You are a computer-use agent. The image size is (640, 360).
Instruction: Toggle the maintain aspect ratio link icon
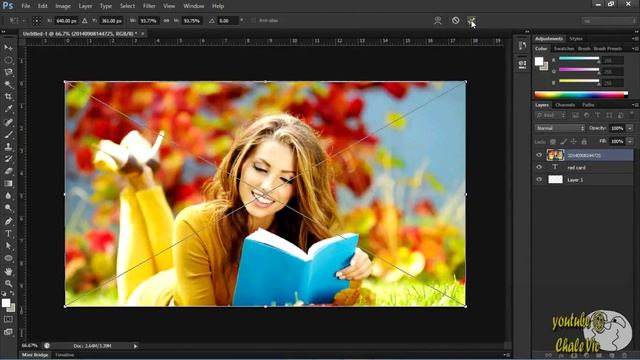(x=166, y=20)
